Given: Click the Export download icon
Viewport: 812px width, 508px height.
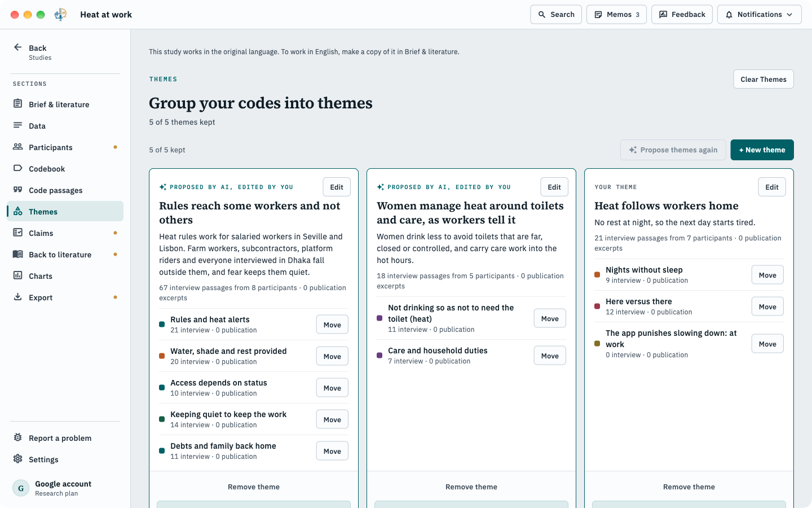Looking at the screenshot, I should pos(17,297).
